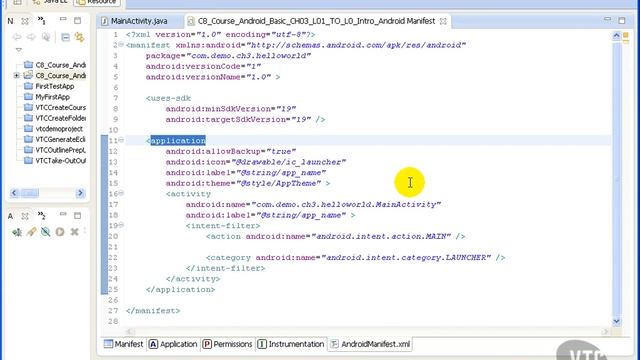Image resolution: width=640 pixels, height=360 pixels.
Task: Open the Manifest bottom tab
Action: click(x=123, y=344)
